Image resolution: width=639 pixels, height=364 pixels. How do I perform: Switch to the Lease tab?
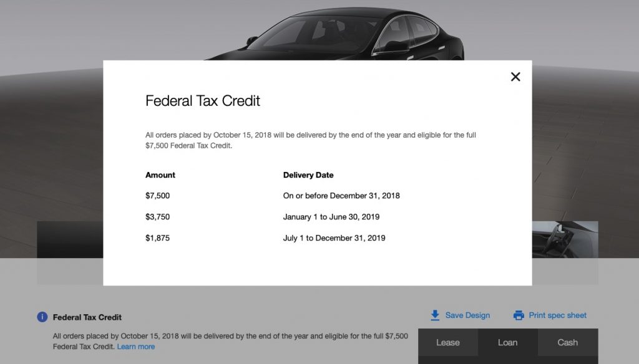(447, 342)
